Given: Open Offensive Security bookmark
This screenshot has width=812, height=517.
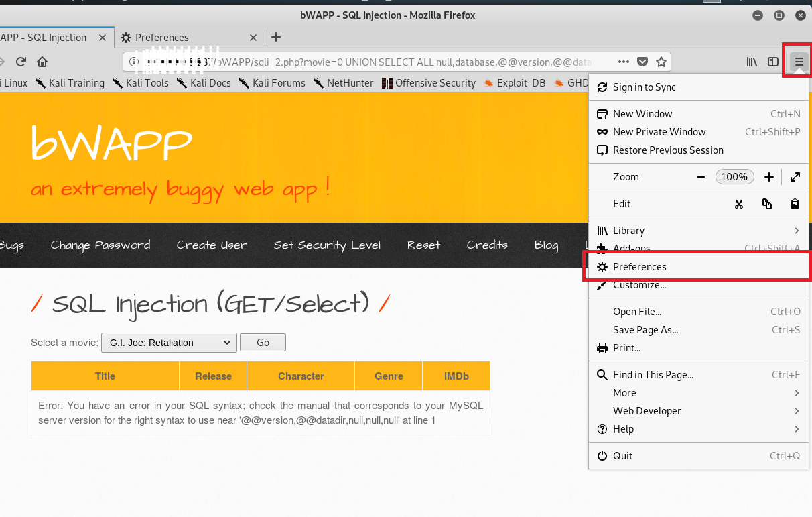Looking at the screenshot, I should click(428, 83).
